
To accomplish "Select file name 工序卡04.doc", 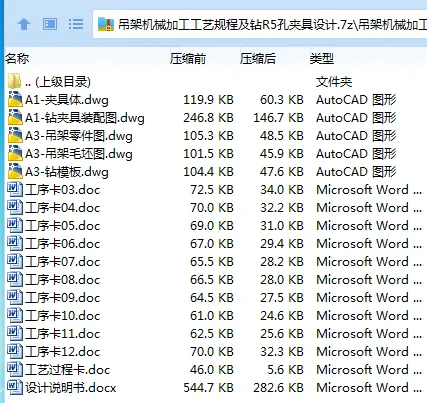I will [62, 208].
